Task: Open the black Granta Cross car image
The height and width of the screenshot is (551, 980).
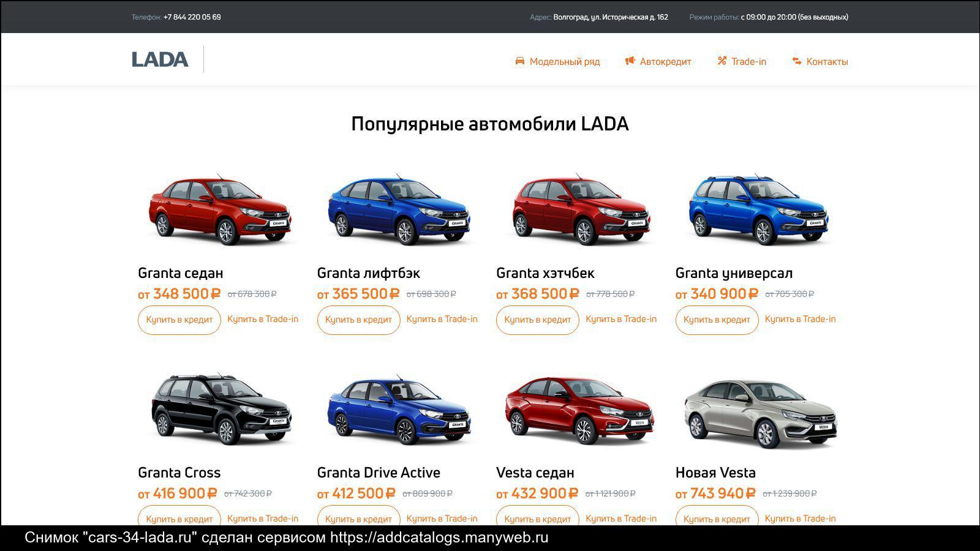Action: tap(221, 409)
